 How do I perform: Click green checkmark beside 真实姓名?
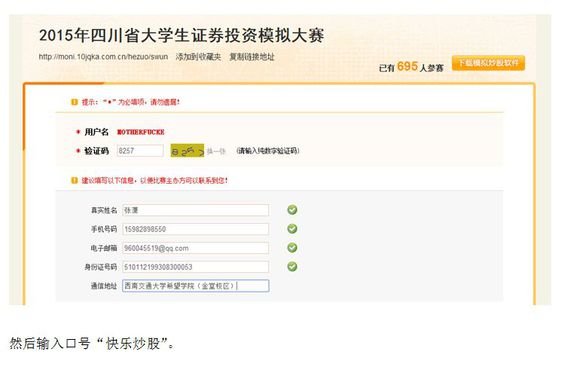point(292,210)
